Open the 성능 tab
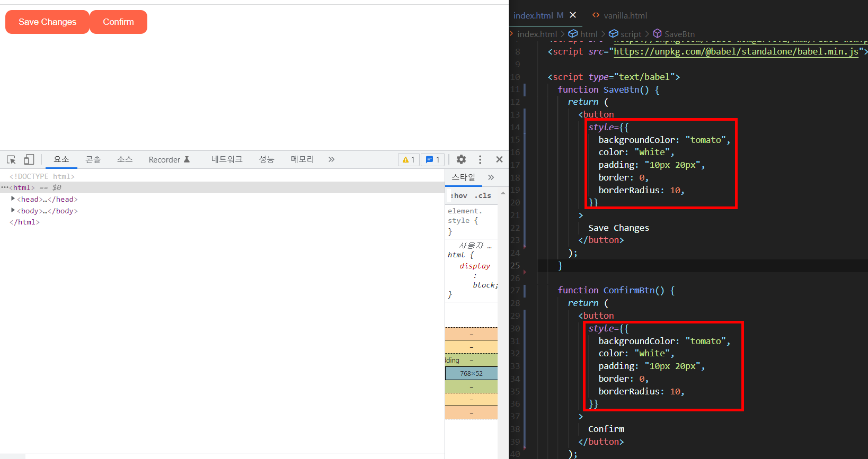868x459 pixels. point(267,159)
